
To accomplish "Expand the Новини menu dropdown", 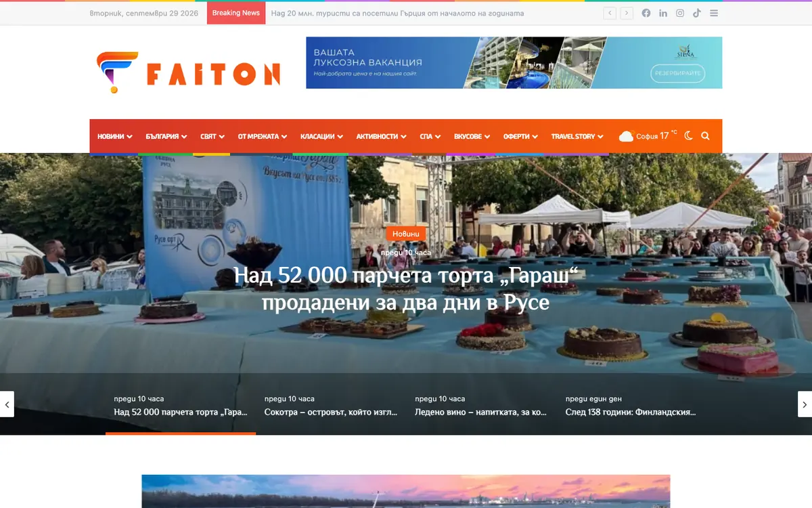I will click(114, 136).
